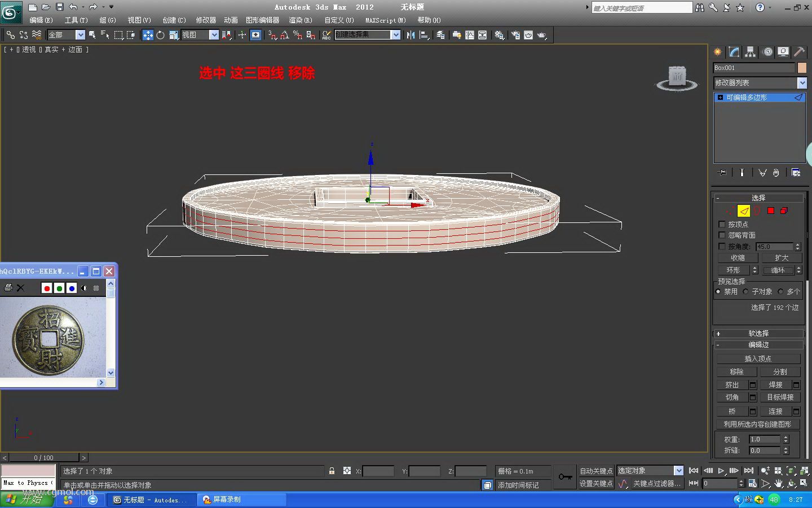Switch to the Motion command panel tab
Screen dimensions: 812x508
click(767, 52)
